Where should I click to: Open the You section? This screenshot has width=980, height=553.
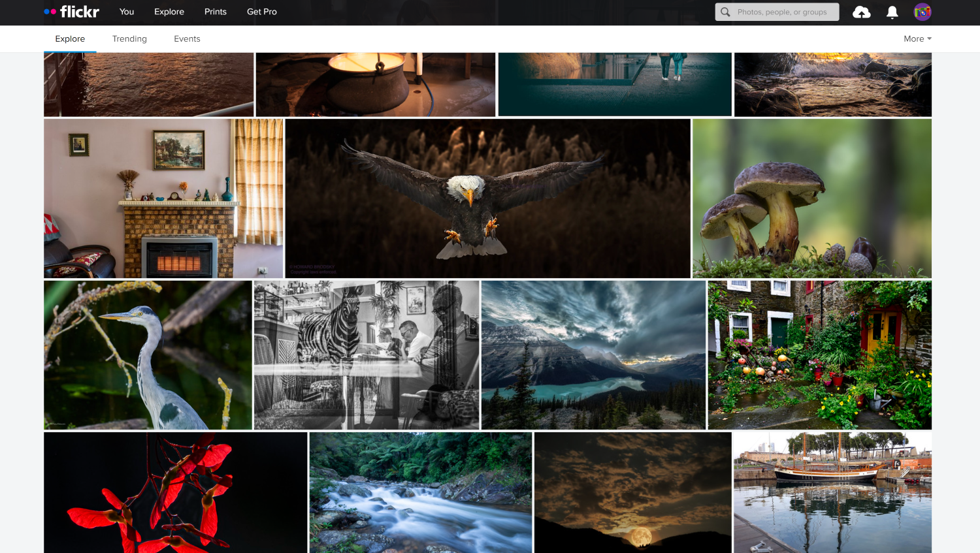tap(126, 11)
